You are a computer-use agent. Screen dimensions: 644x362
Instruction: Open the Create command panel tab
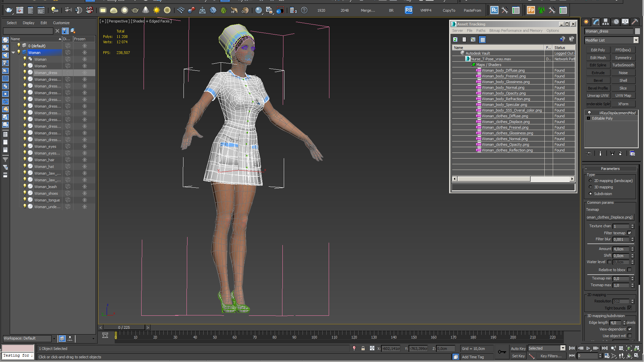click(x=586, y=22)
